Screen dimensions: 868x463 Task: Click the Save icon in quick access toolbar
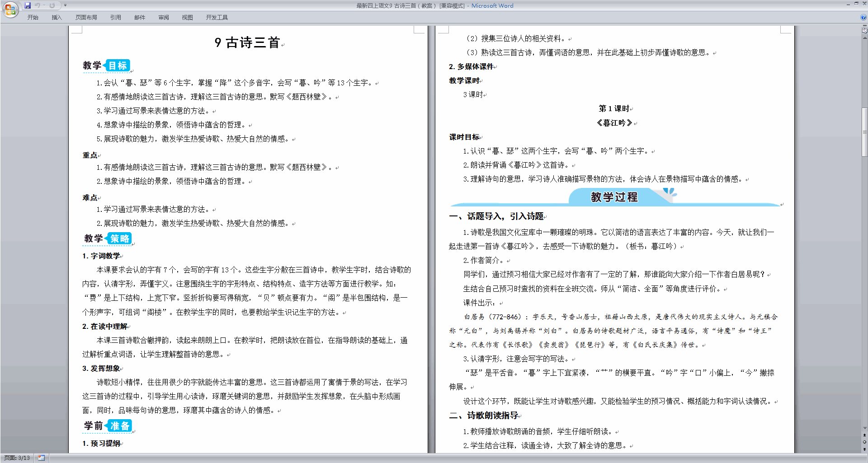[28, 5]
